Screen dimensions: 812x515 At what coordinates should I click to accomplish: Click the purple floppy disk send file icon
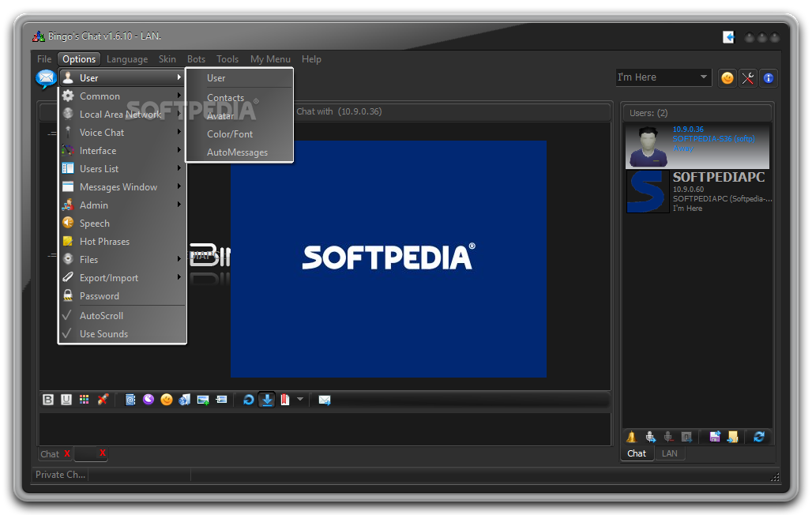[x=715, y=437]
